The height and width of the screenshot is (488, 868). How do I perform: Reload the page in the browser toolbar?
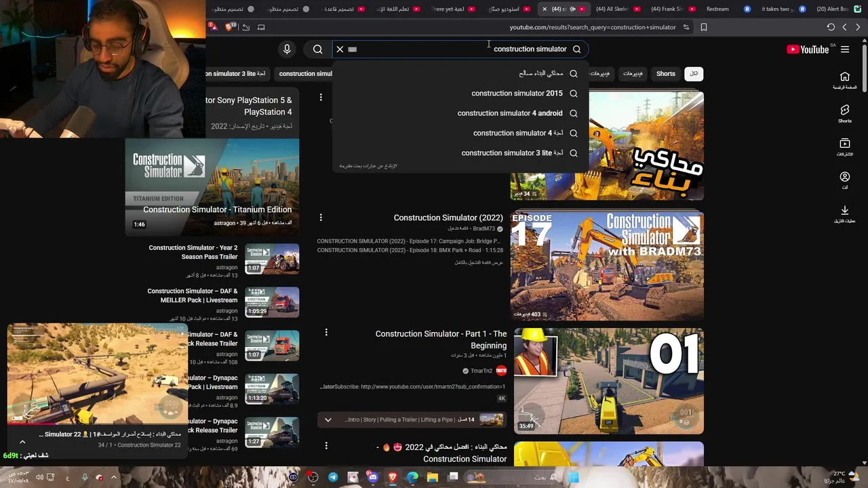831,27
